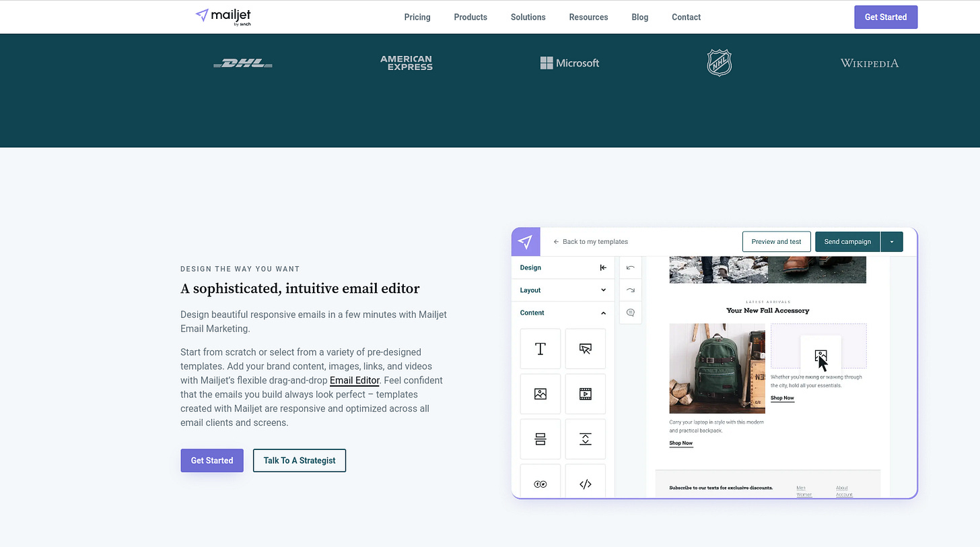Click the Talk To A Strategist button
Image resolution: width=980 pixels, height=547 pixels.
pyautogui.click(x=300, y=461)
